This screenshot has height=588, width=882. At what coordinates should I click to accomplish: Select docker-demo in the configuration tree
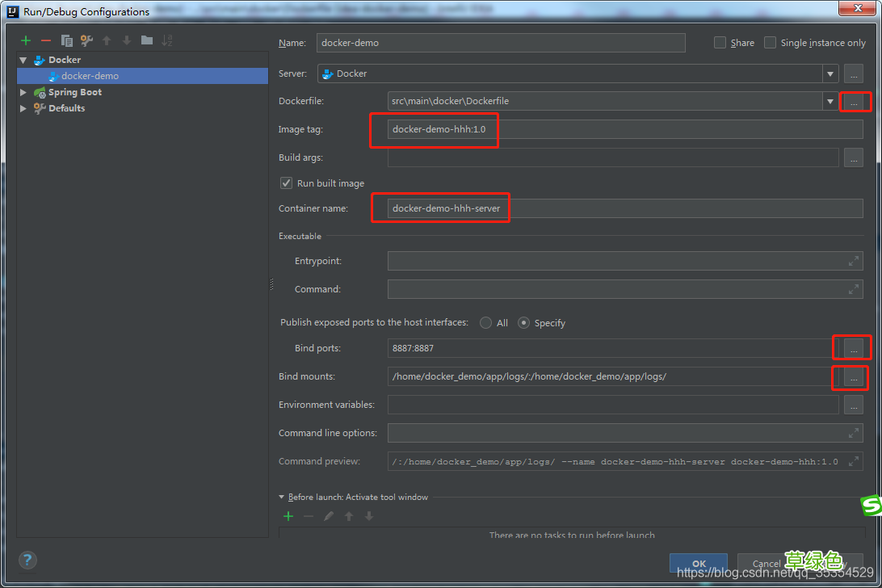tap(90, 76)
